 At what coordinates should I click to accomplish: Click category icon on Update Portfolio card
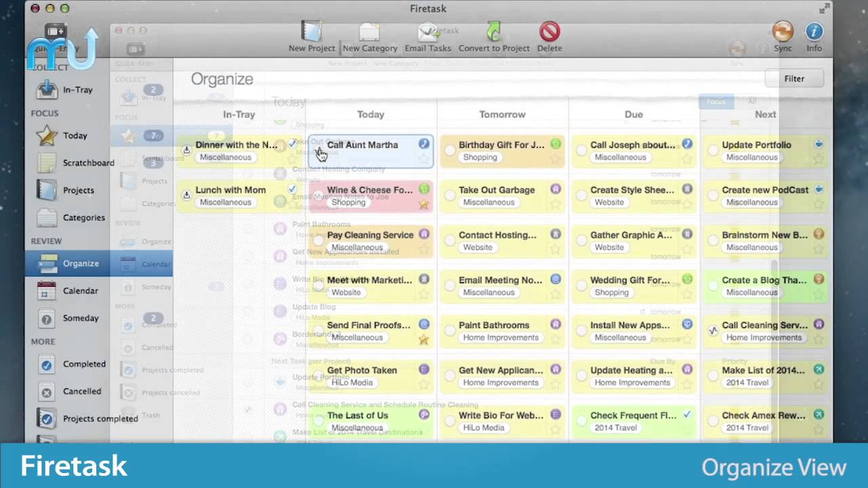click(818, 144)
